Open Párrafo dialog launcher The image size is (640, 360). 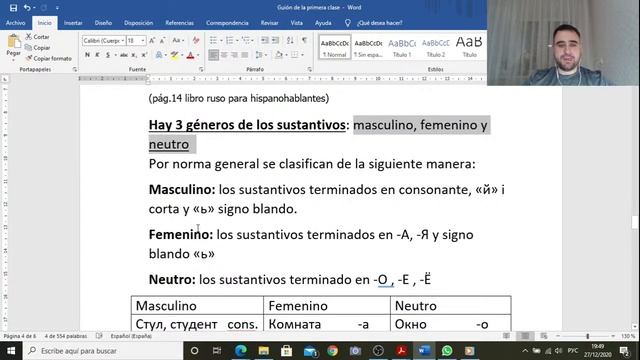(x=310, y=69)
